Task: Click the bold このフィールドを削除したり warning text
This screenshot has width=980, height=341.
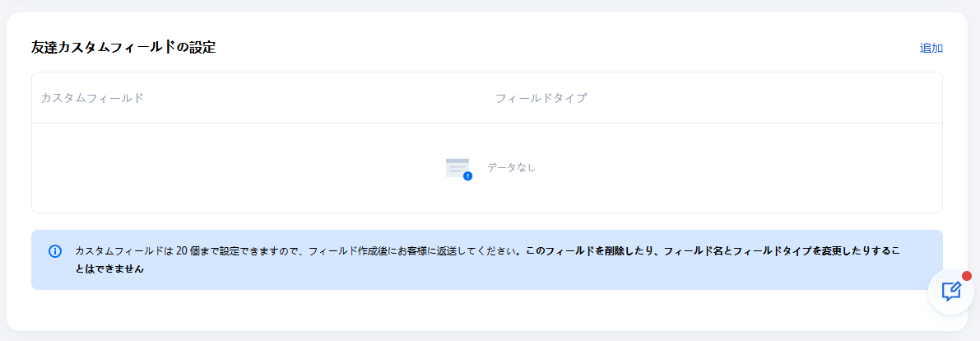Action: click(x=588, y=250)
